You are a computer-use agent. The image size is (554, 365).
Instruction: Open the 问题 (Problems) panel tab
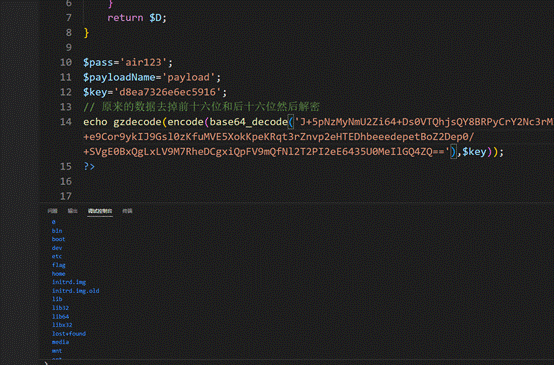[52, 211]
